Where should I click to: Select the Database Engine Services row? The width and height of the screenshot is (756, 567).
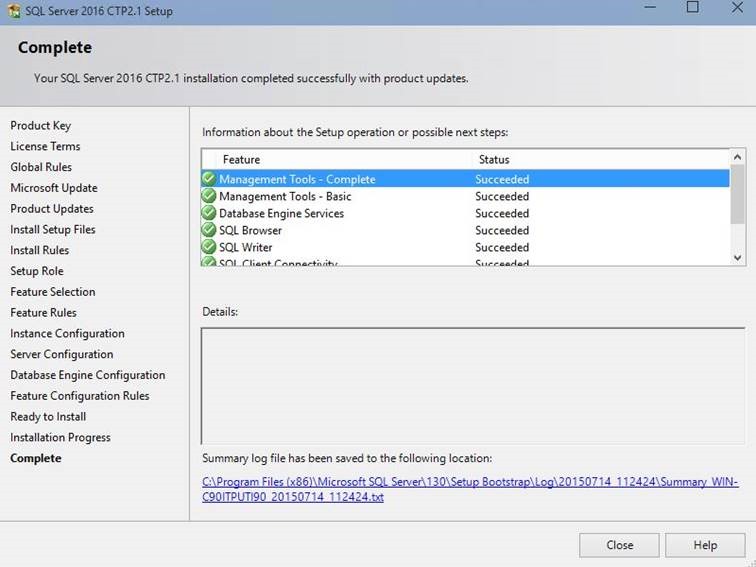[465, 213]
